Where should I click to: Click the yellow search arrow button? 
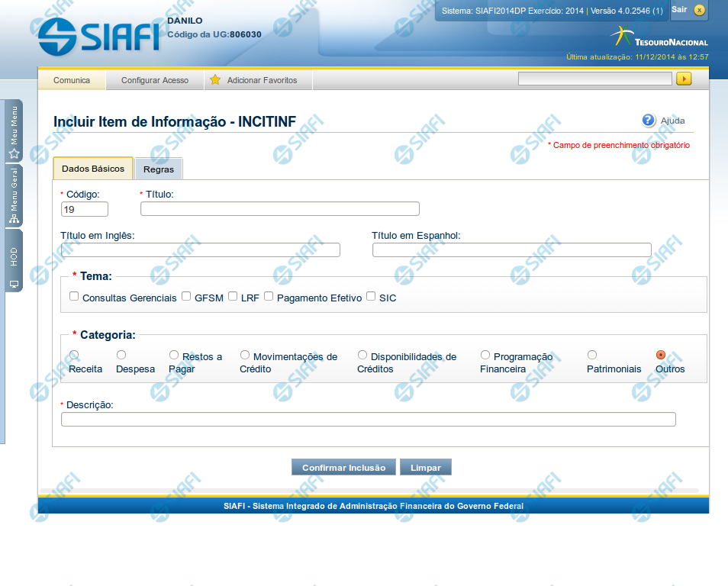[684, 79]
